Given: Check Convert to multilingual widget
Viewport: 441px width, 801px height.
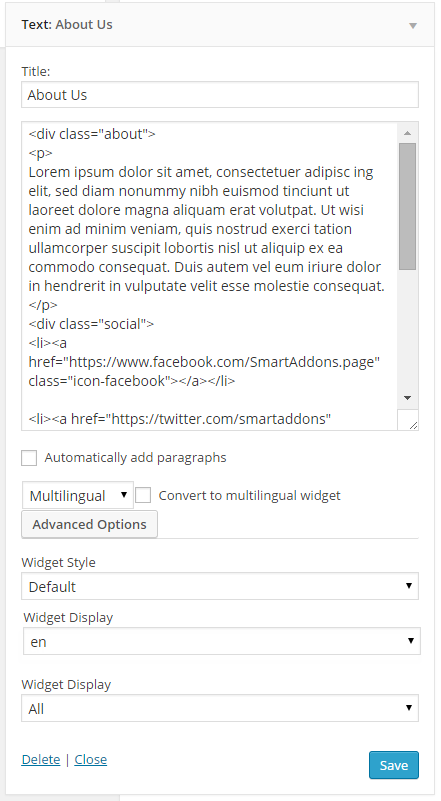Looking at the screenshot, I should [x=143, y=496].
